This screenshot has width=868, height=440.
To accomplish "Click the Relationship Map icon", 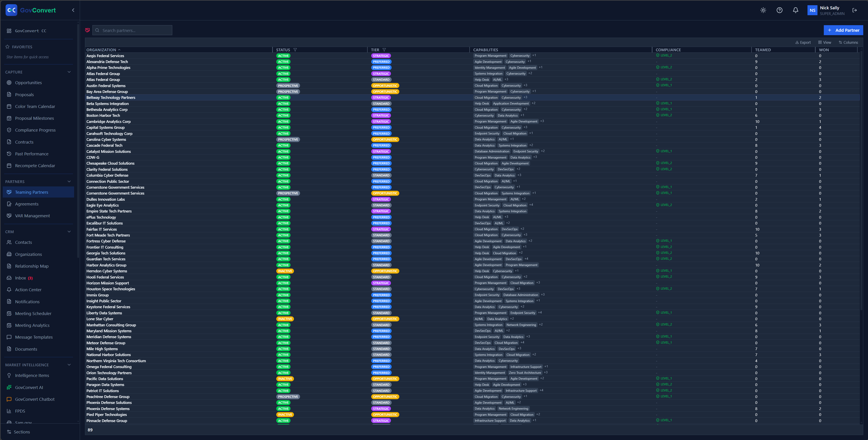I will (9, 266).
